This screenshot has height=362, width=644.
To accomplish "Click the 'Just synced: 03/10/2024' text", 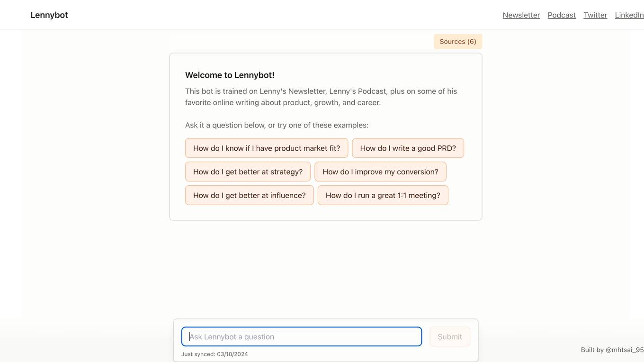I will pos(215,354).
